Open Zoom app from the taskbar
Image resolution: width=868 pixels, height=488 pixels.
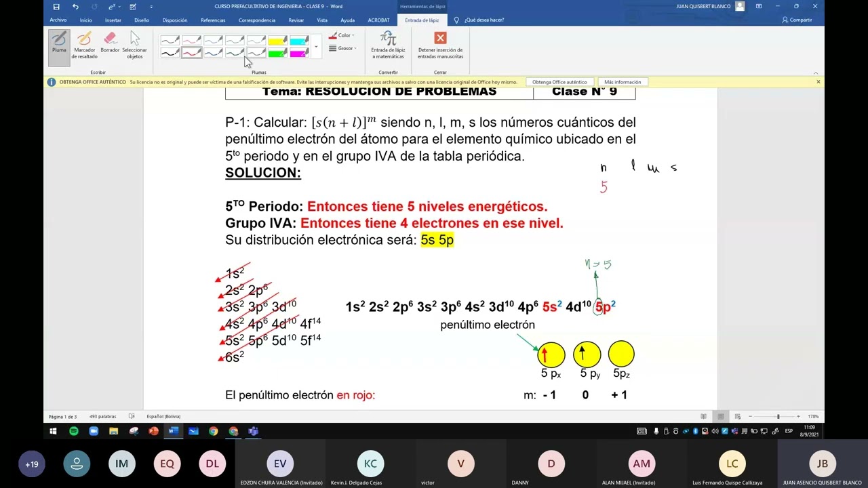94,431
